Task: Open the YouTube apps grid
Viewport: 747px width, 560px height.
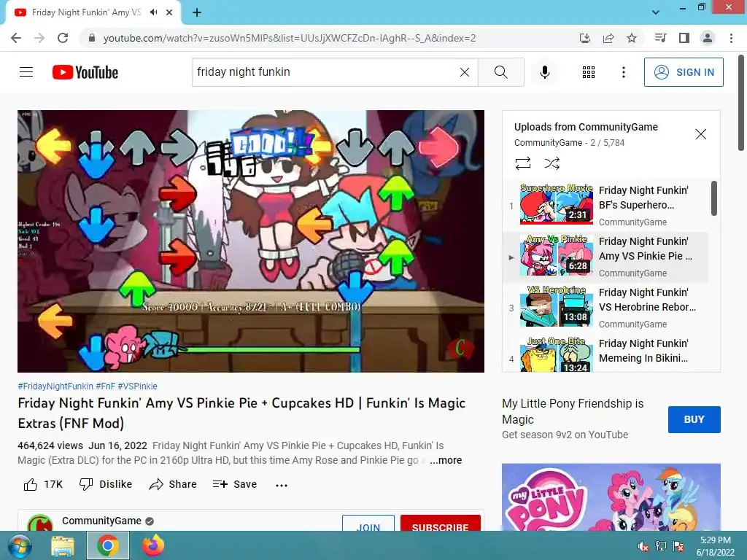Action: click(x=589, y=72)
